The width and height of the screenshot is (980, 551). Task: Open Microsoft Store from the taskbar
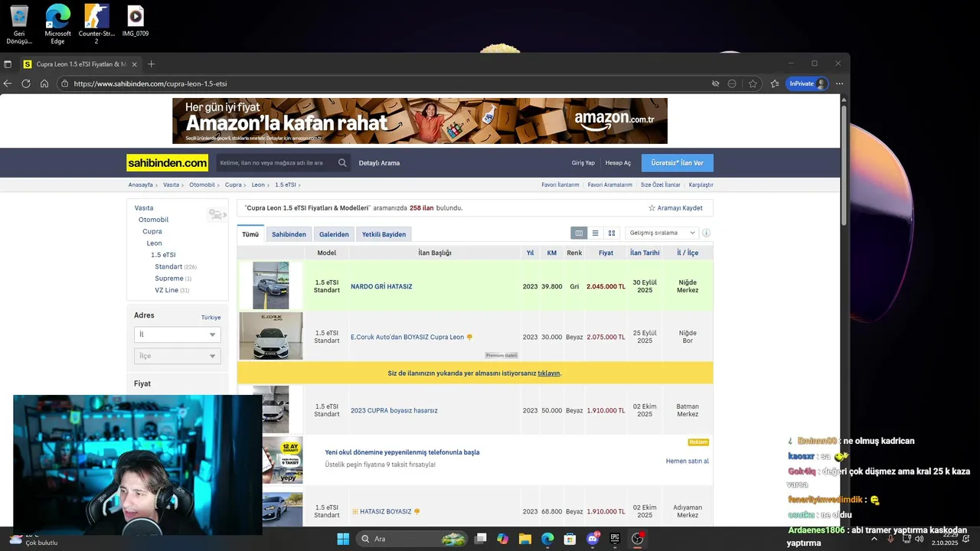point(570,539)
